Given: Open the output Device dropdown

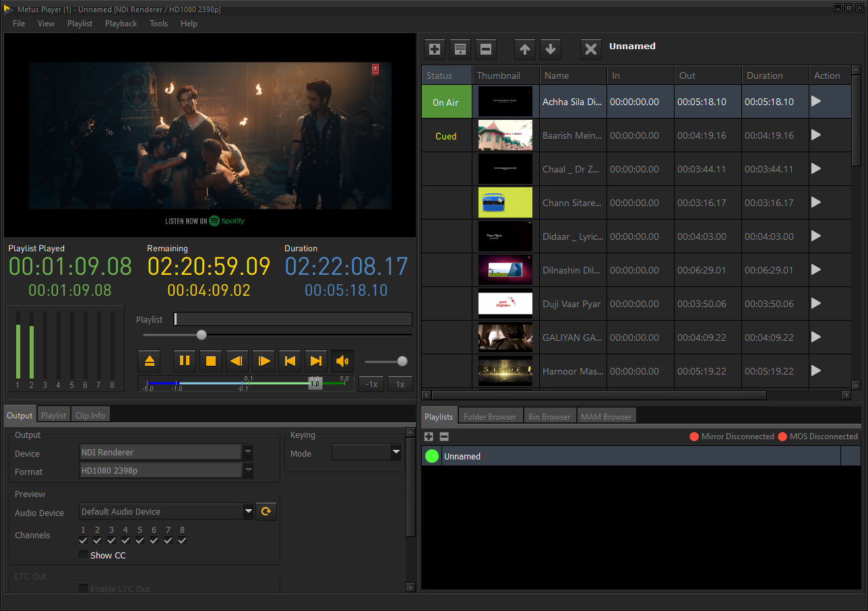Looking at the screenshot, I should coord(248,452).
